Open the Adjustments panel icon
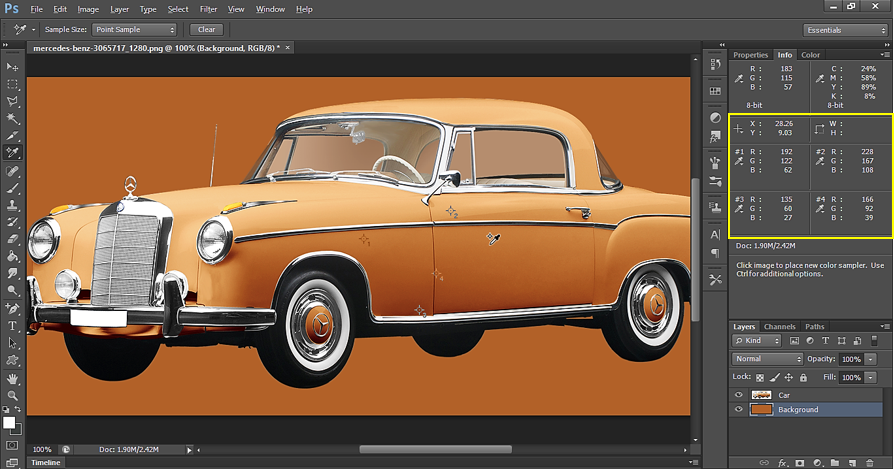895x471 pixels. pos(715,118)
